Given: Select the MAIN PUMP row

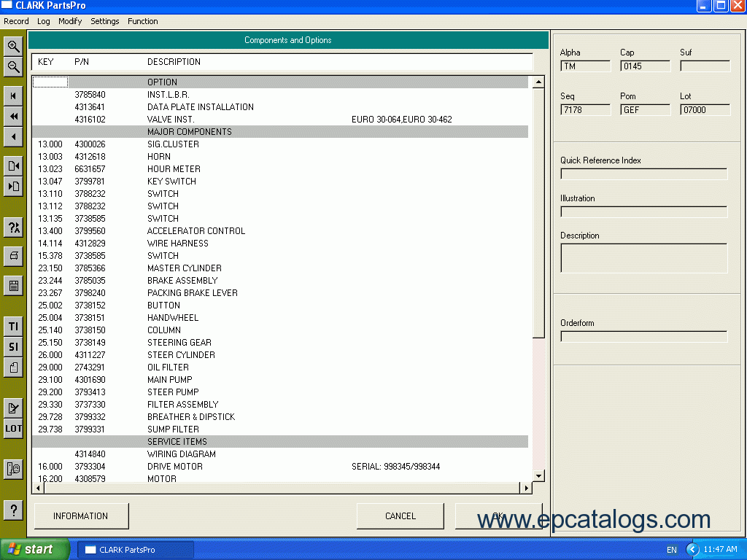Looking at the screenshot, I should coord(280,379).
